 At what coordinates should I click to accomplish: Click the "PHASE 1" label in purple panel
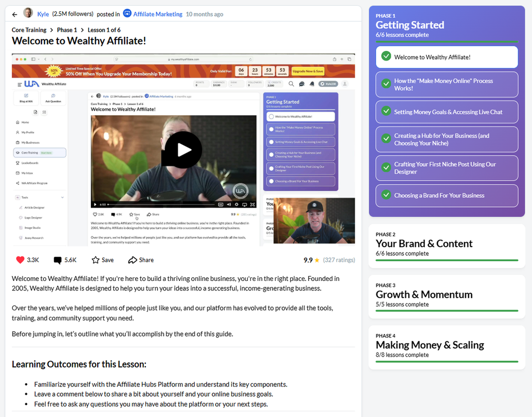click(385, 16)
